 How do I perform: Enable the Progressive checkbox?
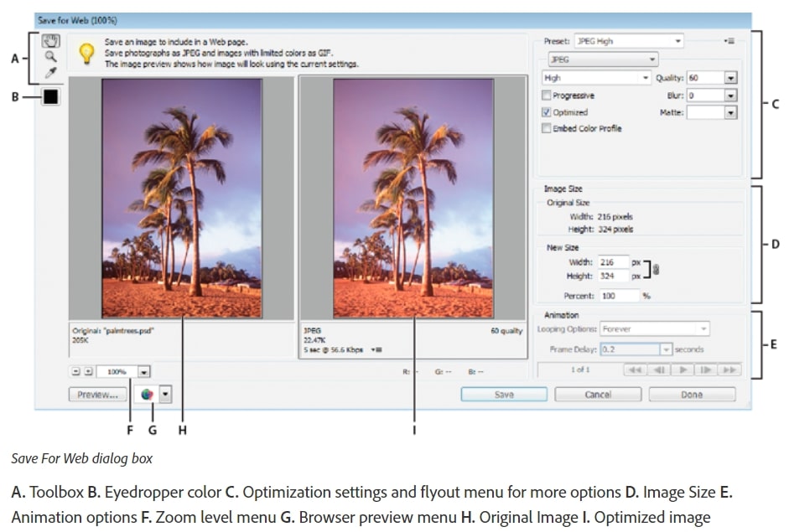pyautogui.click(x=546, y=95)
